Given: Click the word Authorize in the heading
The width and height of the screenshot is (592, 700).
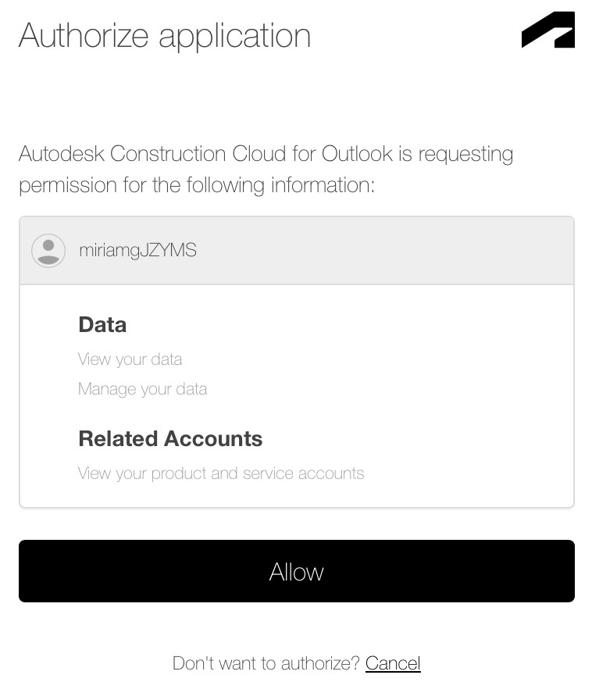Looking at the screenshot, I should click(x=84, y=36).
